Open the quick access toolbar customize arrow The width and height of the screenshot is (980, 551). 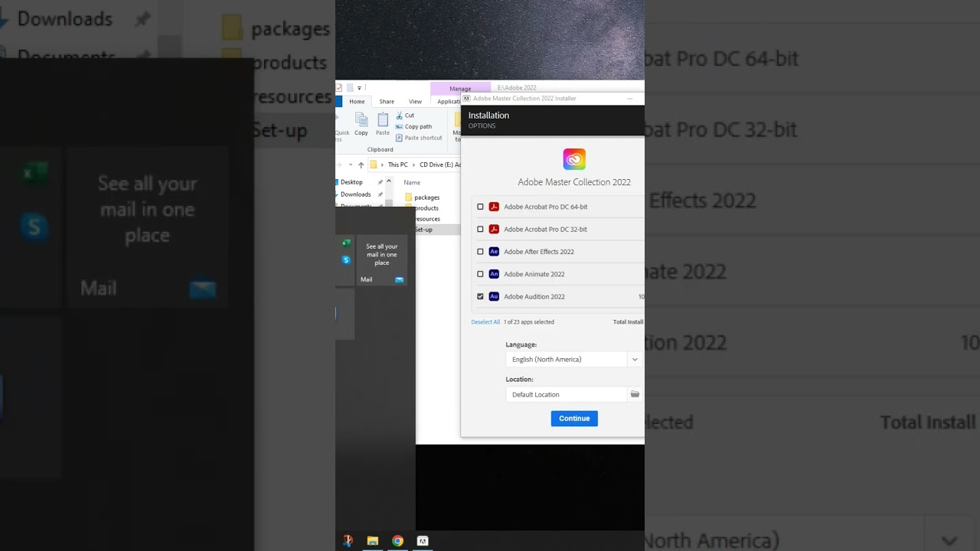pyautogui.click(x=359, y=88)
